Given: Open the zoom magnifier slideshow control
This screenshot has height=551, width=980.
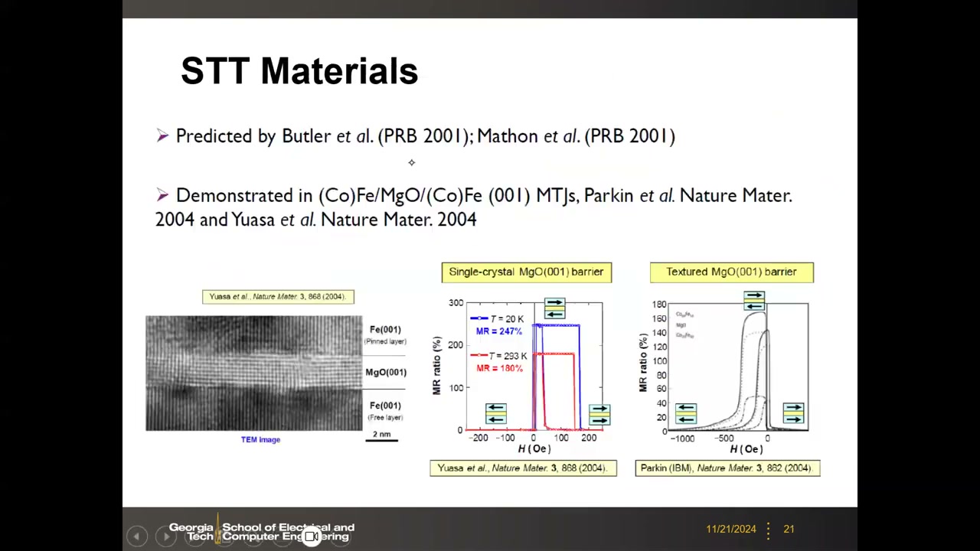Looking at the screenshot, I should click(x=253, y=536).
